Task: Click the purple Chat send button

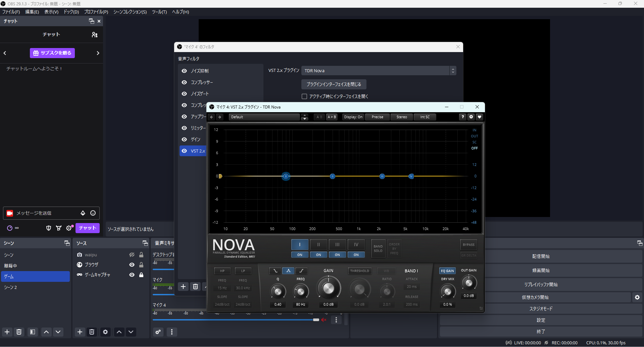Action: [x=88, y=228]
